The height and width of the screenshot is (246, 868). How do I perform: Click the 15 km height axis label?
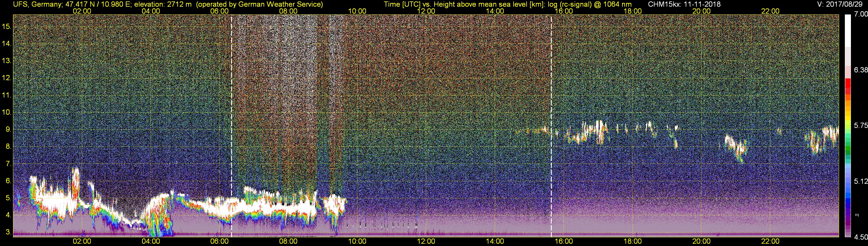click(x=7, y=27)
